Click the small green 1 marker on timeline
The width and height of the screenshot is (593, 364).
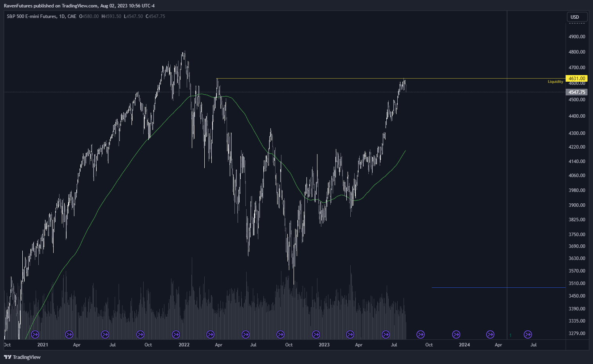click(x=510, y=335)
